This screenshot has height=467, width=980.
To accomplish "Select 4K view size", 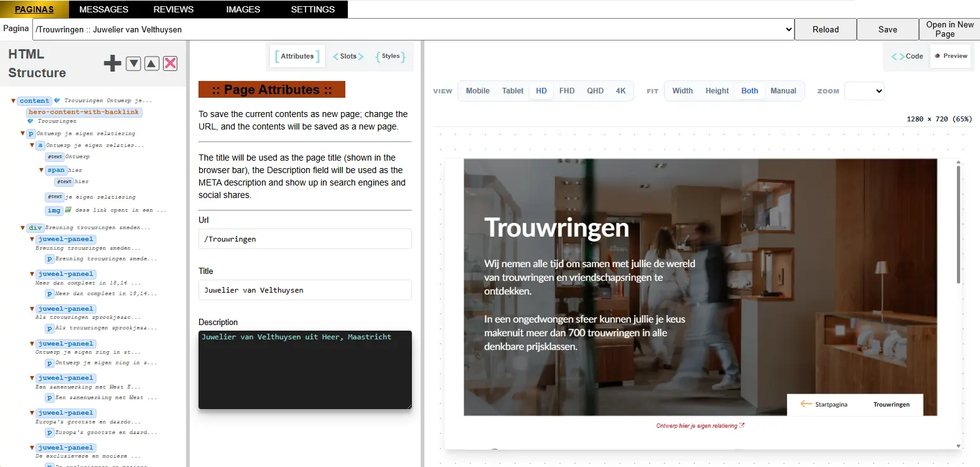I will coord(621,91).
